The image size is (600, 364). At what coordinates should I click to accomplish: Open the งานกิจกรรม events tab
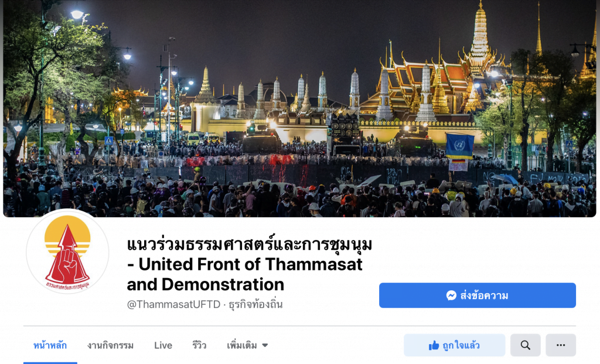(x=110, y=345)
